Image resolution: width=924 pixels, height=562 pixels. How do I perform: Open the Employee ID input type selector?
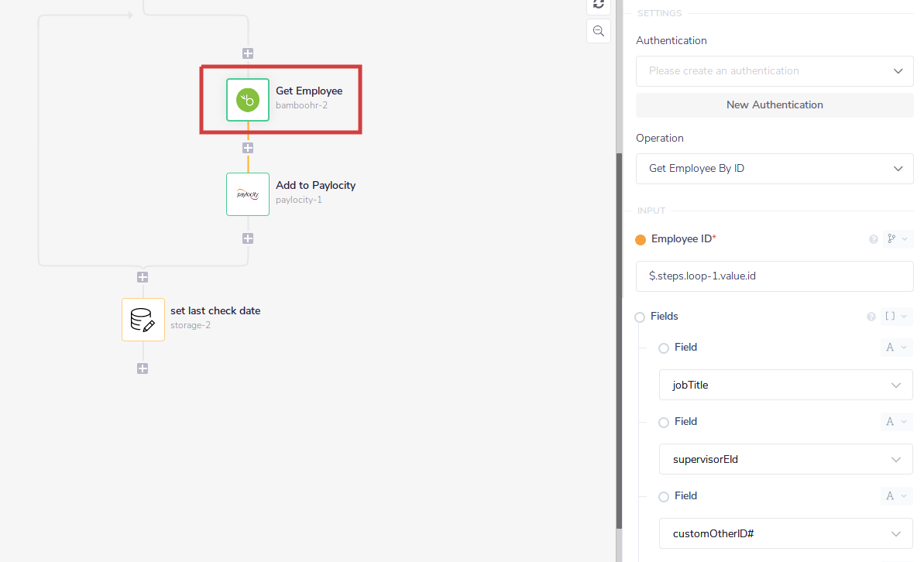(x=896, y=239)
